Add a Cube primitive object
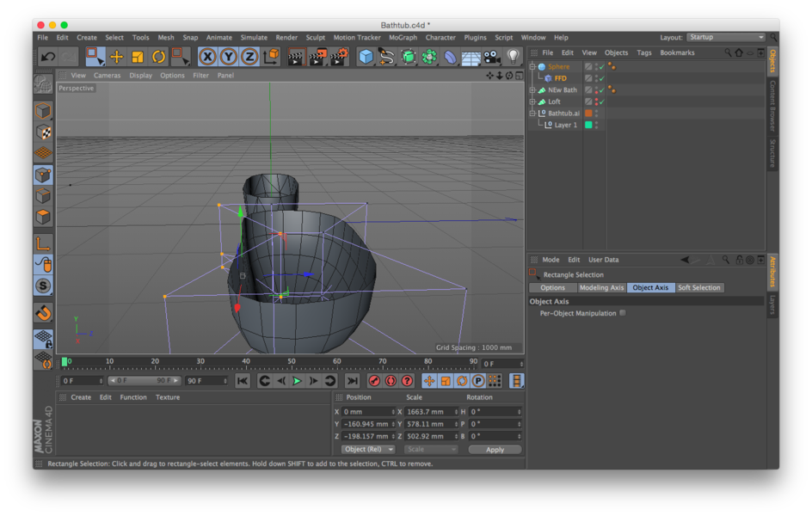 coord(366,57)
